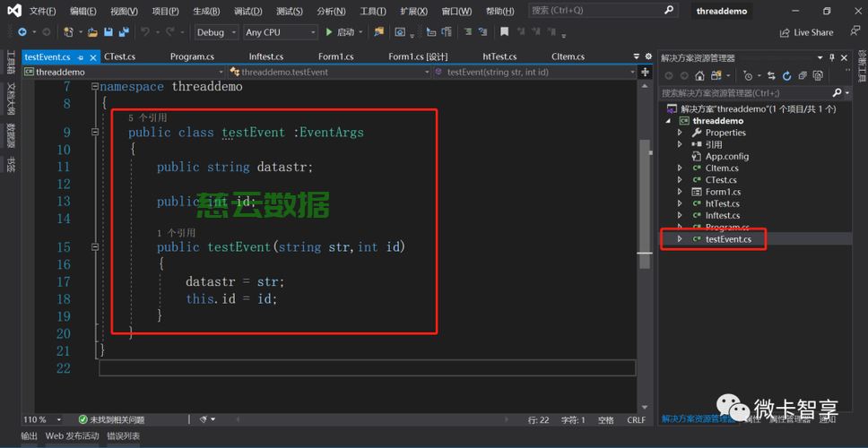Open the 文件(F) menu
This screenshot has height=448, width=868.
(43, 11)
